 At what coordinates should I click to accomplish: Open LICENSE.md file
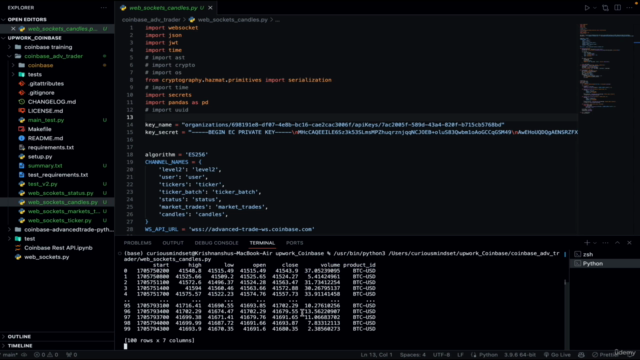click(45, 111)
